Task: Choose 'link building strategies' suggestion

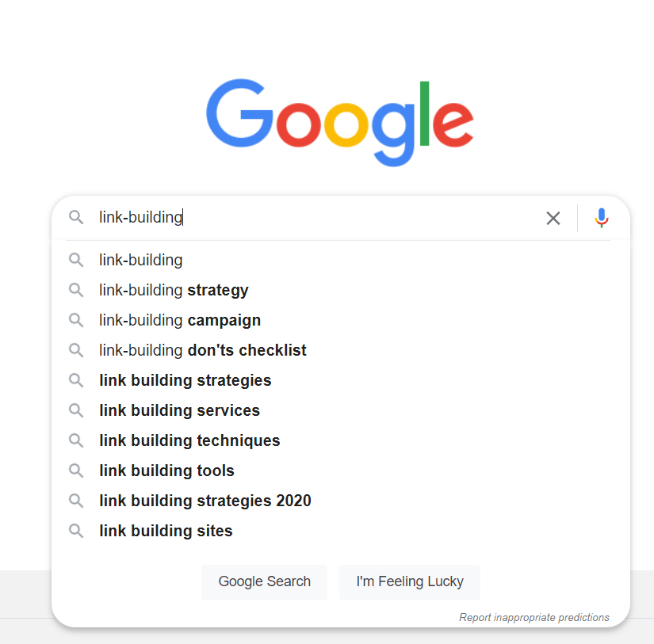Action: coord(185,380)
